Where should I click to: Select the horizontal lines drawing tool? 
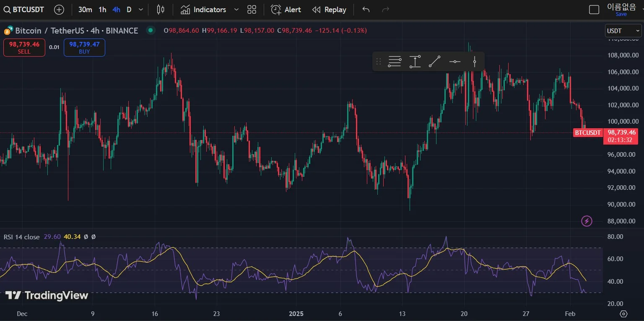click(395, 62)
